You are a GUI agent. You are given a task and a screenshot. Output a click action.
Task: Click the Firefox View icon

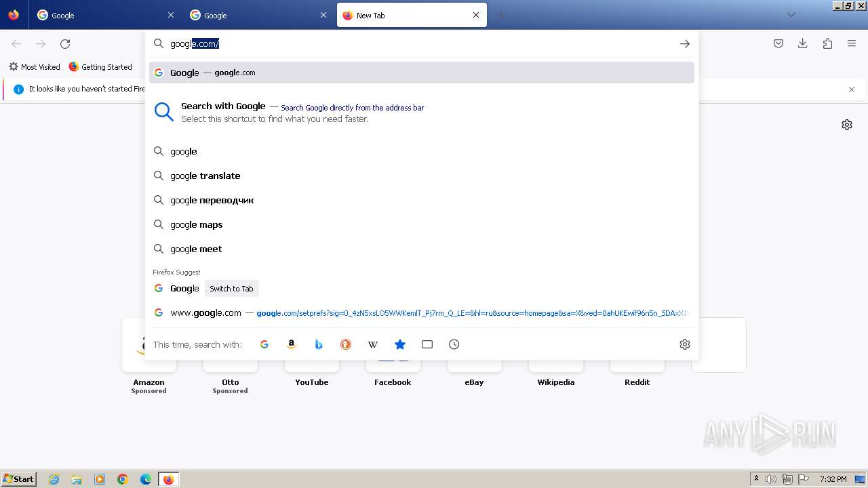(x=14, y=15)
